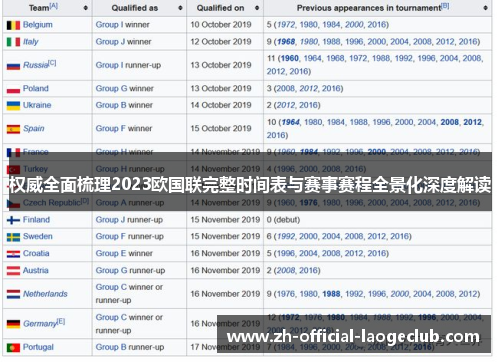Click the Belgium flag icon

[x=13, y=25]
